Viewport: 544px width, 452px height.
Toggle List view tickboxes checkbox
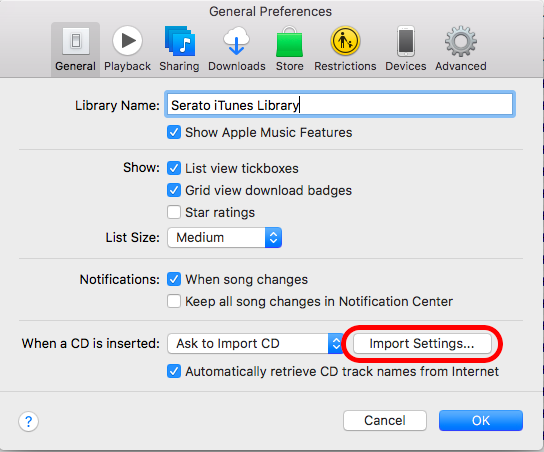(x=174, y=168)
